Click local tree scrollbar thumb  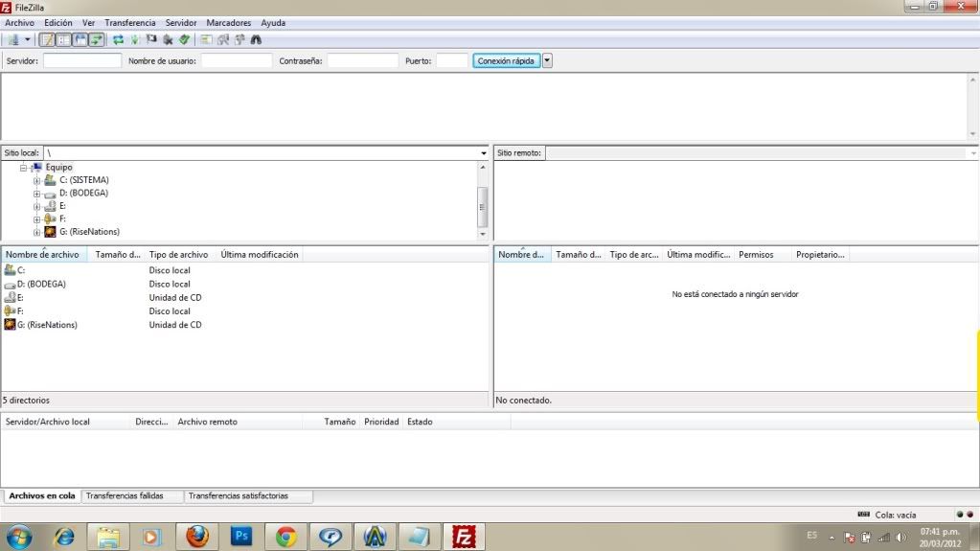pos(482,207)
